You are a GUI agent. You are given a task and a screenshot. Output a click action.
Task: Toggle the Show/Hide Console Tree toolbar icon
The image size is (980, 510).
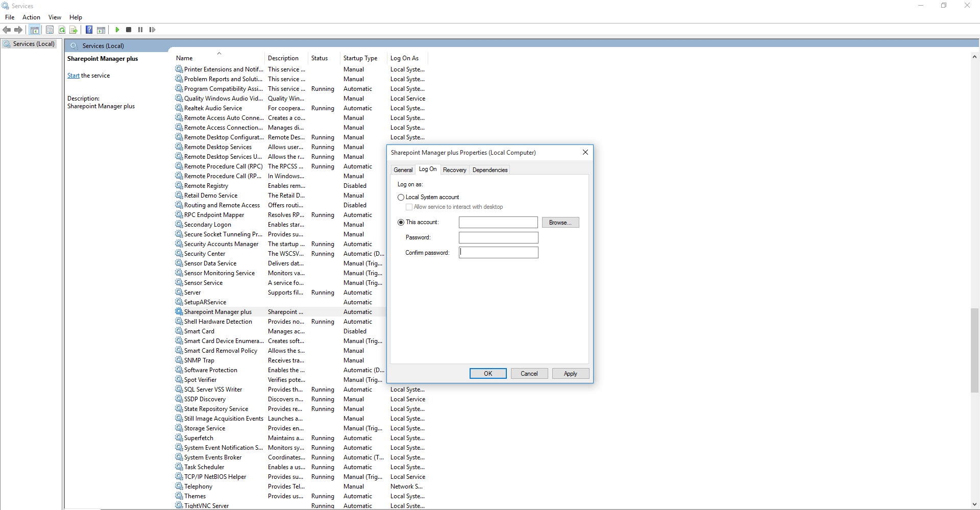coord(35,30)
